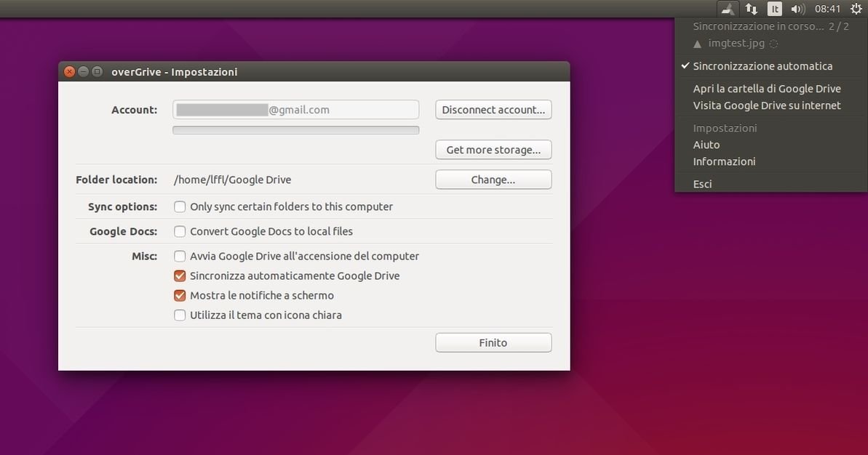Maximize the overGrive Impostazioni window

click(x=97, y=72)
